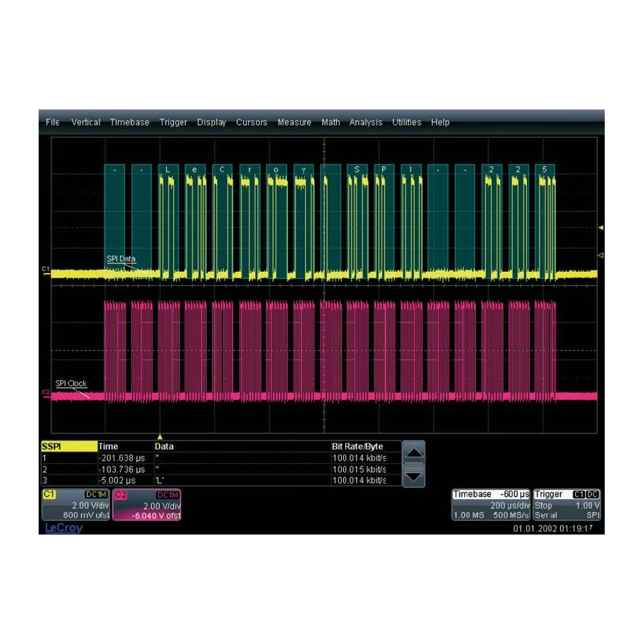Open the Math dropdown menu
This screenshot has width=644, height=644.
[330, 122]
